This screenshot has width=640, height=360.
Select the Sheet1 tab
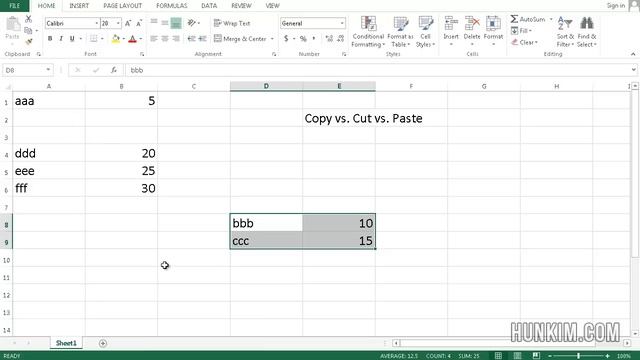[66, 343]
